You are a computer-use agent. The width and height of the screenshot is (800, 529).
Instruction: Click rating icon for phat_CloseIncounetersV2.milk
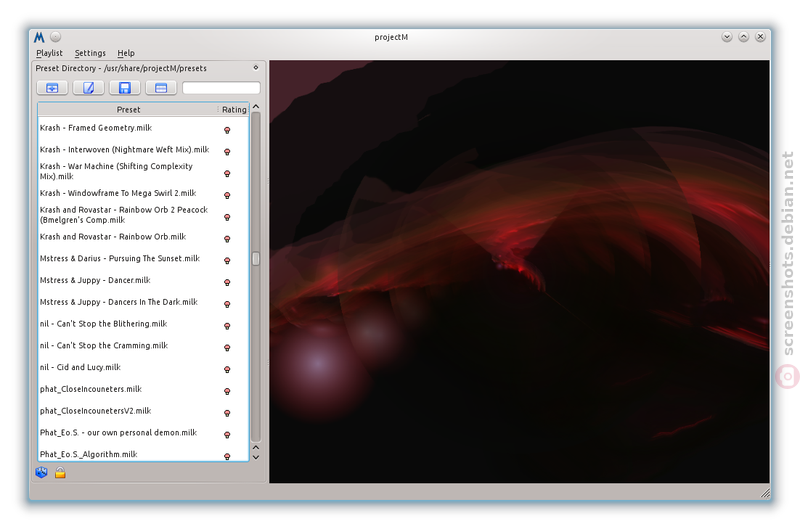pyautogui.click(x=227, y=413)
